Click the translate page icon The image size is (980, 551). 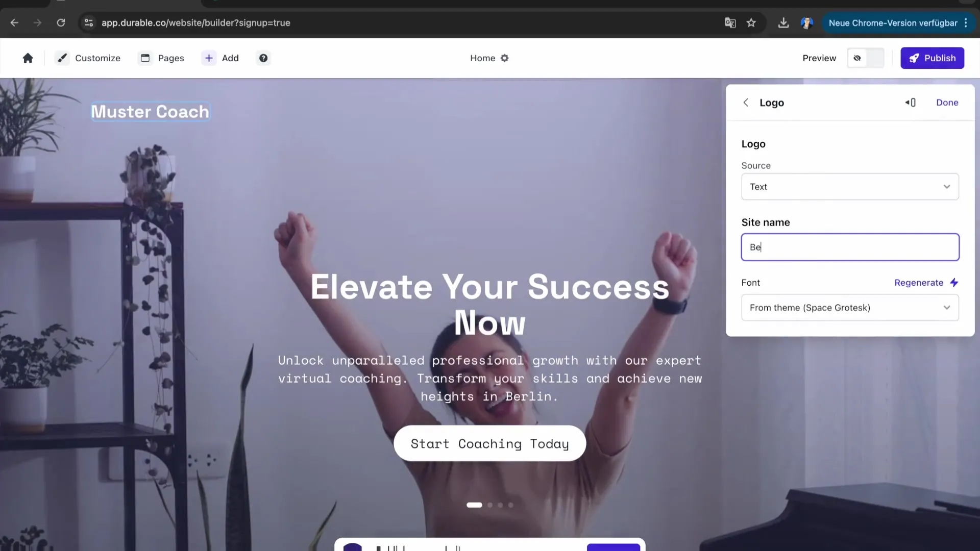coord(730,23)
